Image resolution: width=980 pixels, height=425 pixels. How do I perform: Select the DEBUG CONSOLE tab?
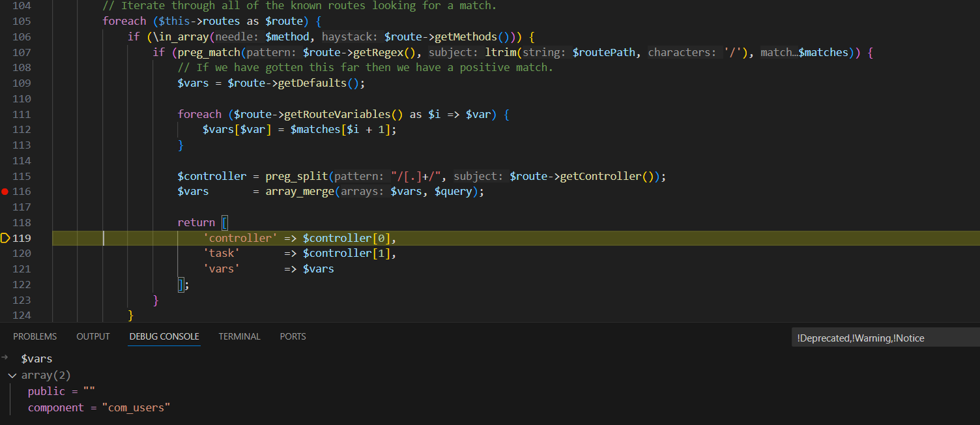click(164, 336)
